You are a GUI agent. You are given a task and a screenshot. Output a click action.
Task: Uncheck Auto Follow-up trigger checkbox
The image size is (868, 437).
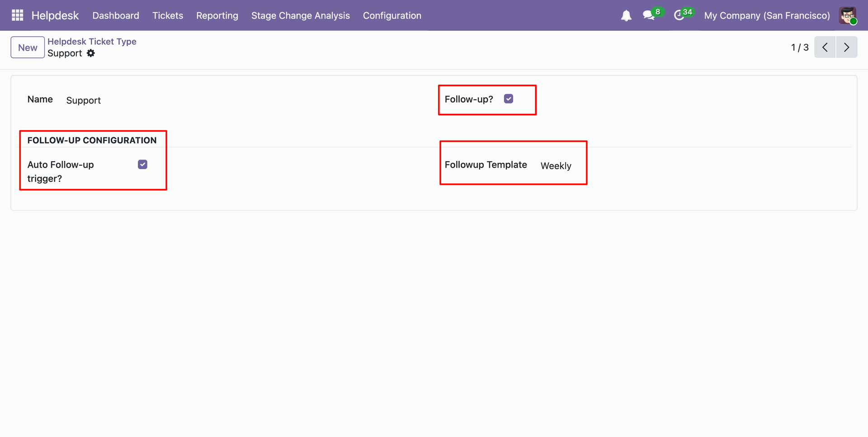142,164
